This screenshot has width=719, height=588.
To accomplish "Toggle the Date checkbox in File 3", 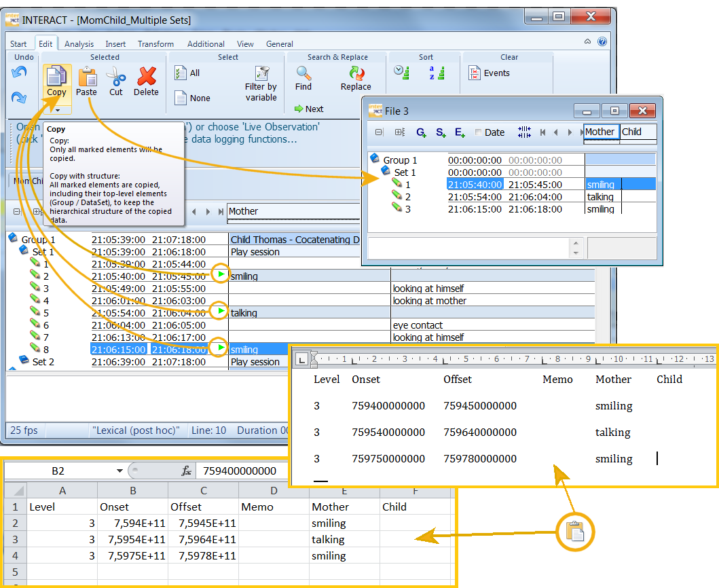I will (479, 132).
